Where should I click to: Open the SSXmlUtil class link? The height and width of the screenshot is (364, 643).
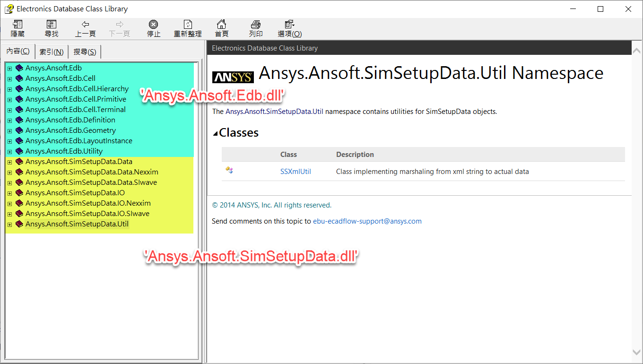[295, 172]
